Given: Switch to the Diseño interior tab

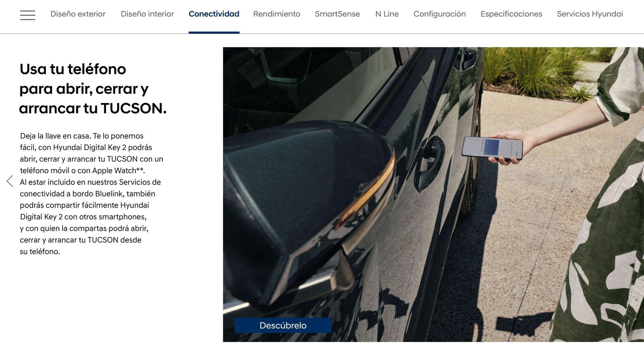Looking at the screenshot, I should pyautogui.click(x=147, y=14).
